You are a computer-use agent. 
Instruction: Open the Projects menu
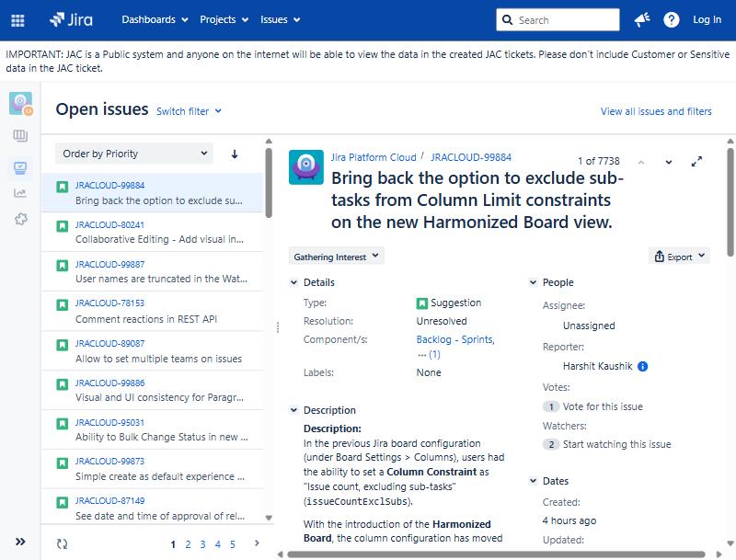click(224, 19)
